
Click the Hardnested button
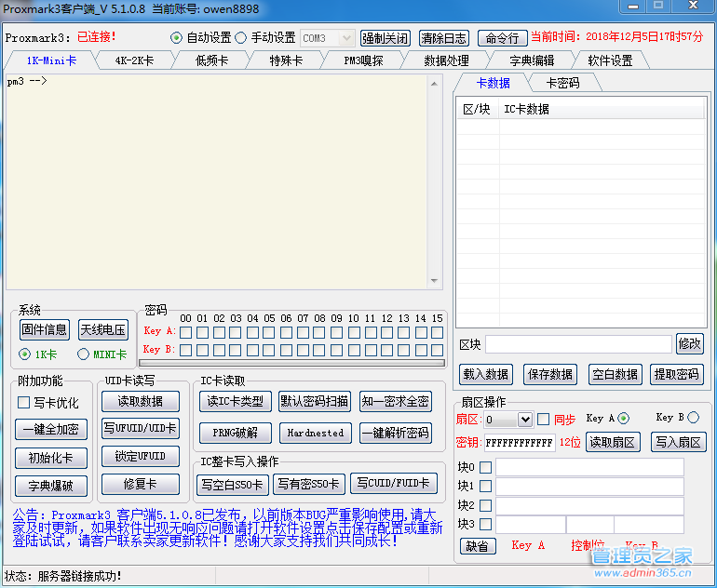(315, 433)
